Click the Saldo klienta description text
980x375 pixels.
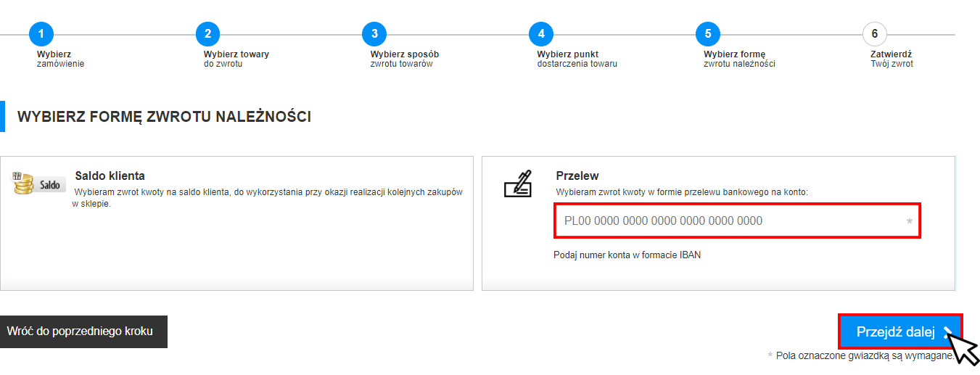pos(267,198)
